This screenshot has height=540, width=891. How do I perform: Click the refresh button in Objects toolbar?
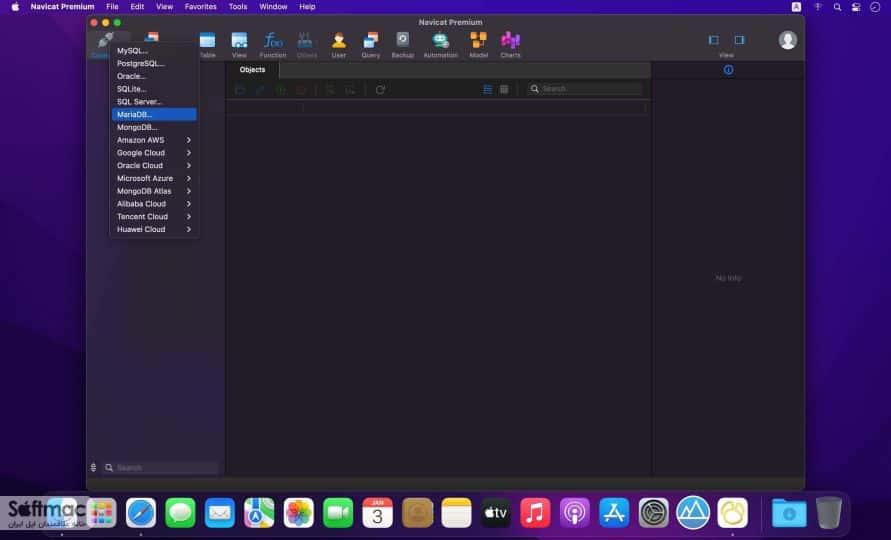pos(380,89)
